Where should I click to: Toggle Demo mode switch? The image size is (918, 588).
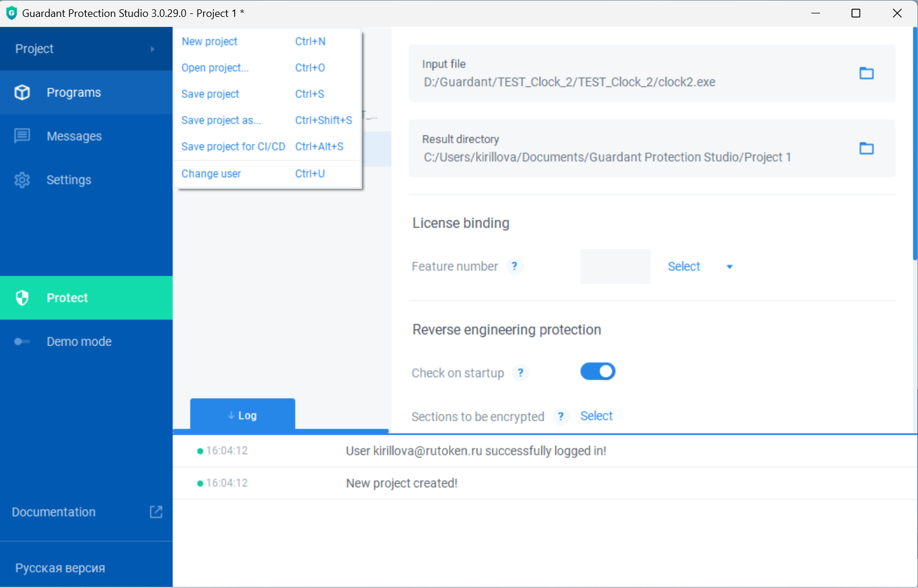pos(22,341)
